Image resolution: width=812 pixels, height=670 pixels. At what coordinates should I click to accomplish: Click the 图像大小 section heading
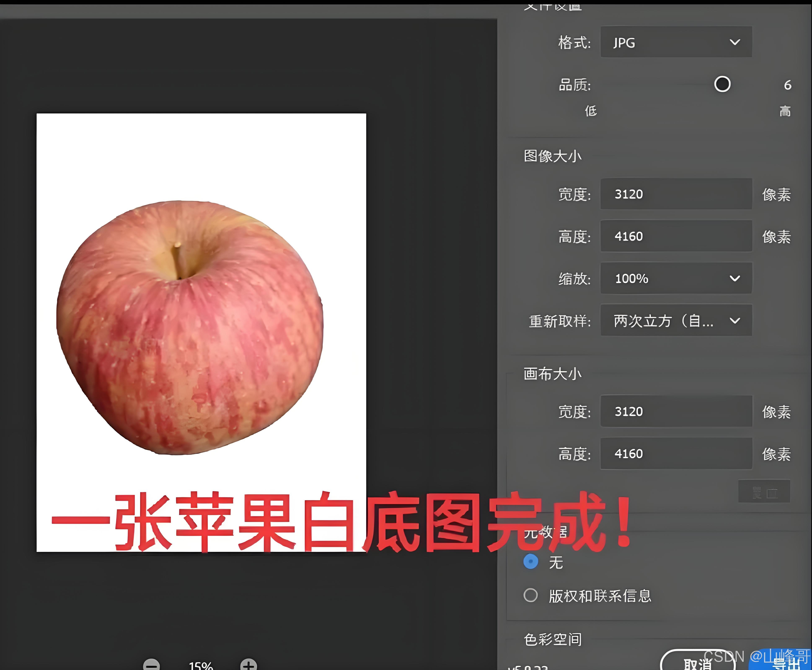click(x=552, y=156)
